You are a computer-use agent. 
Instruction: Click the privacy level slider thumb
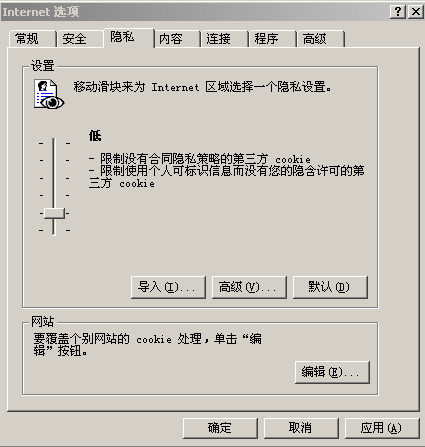coord(54,213)
